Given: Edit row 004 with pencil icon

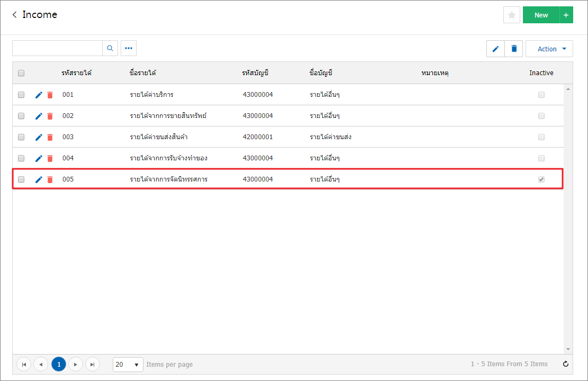Looking at the screenshot, I should 39,158.
